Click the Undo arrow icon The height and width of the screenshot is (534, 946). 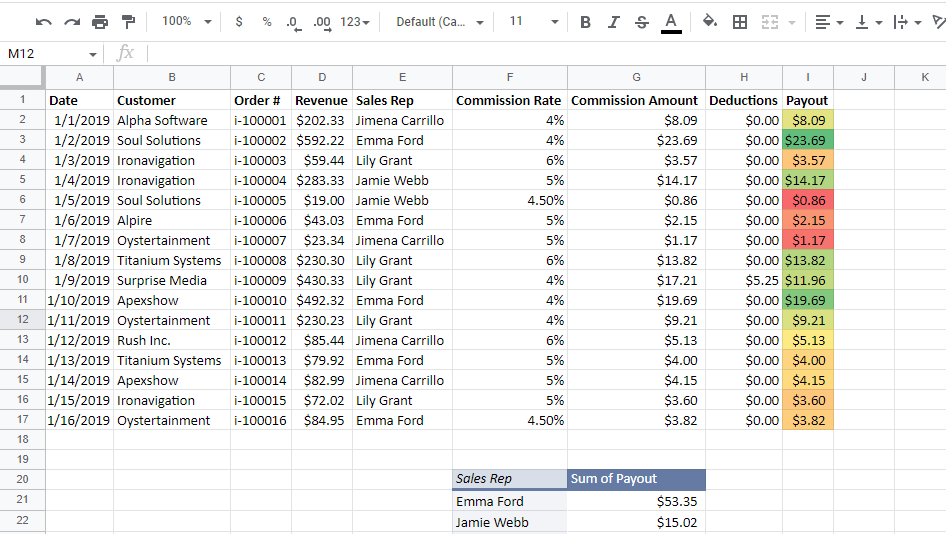[x=44, y=22]
